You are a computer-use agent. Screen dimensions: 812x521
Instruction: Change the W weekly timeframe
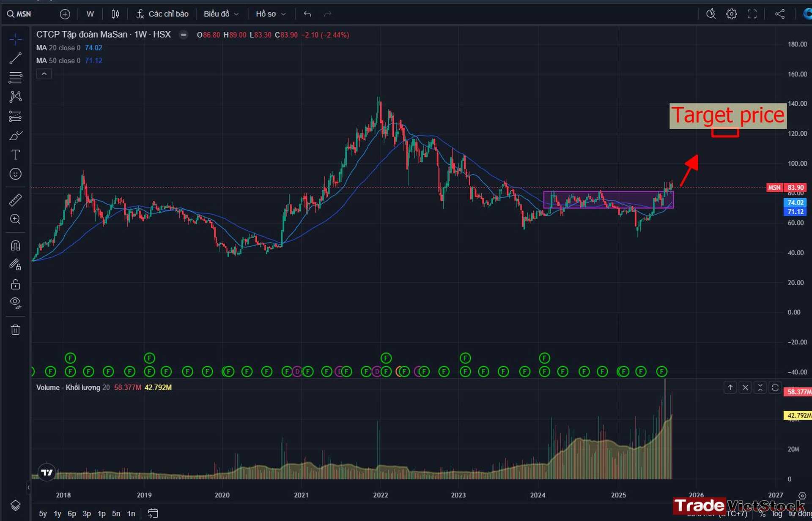tap(90, 14)
